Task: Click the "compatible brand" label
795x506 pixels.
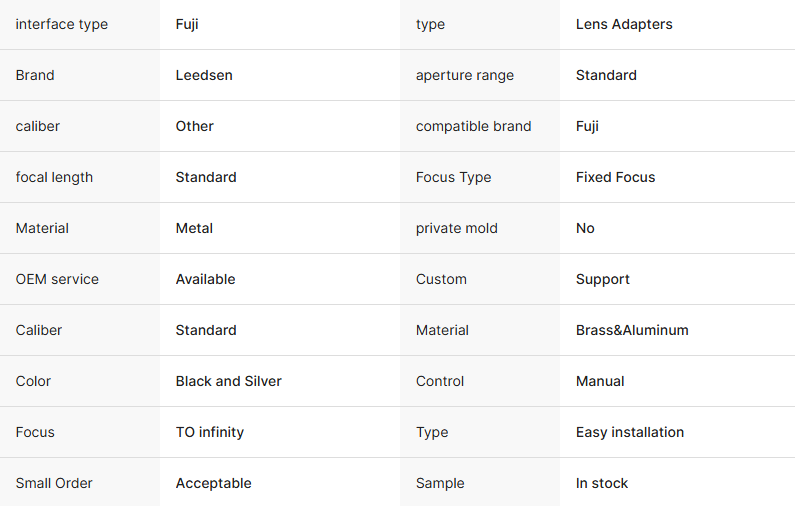Action: (474, 126)
